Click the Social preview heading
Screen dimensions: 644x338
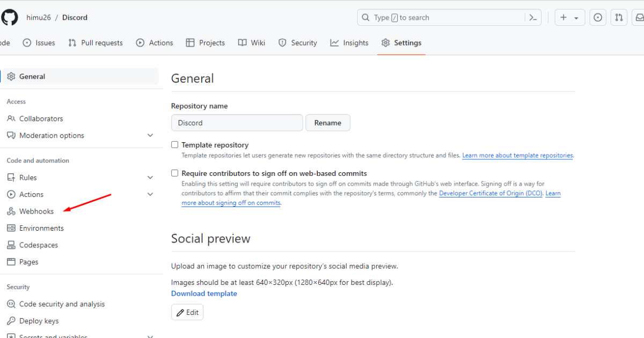coord(211,239)
